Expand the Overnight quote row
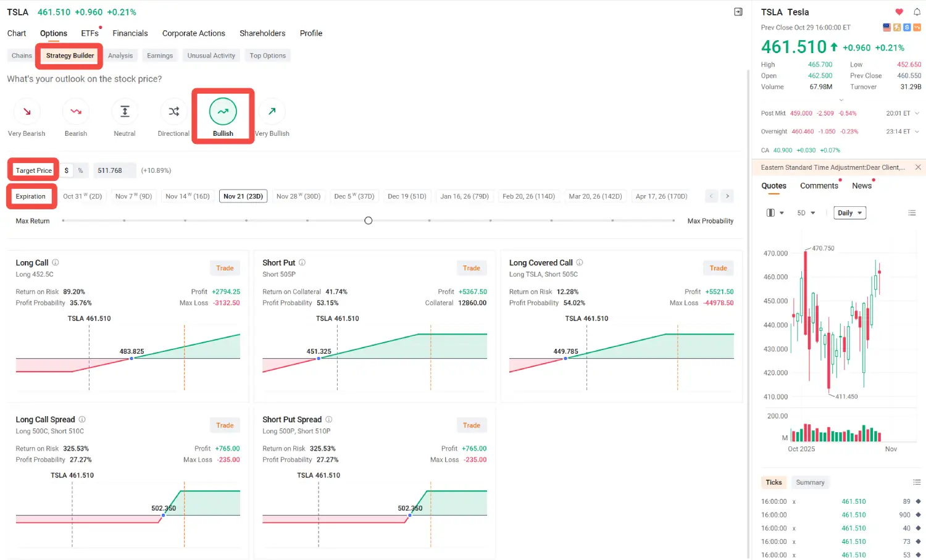The height and width of the screenshot is (560, 926). (x=917, y=132)
